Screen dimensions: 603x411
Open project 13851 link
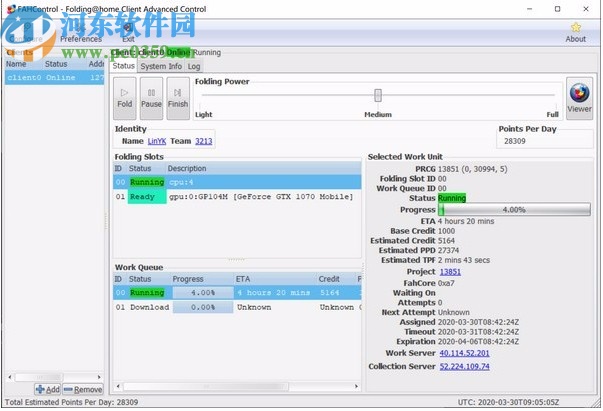click(x=450, y=272)
